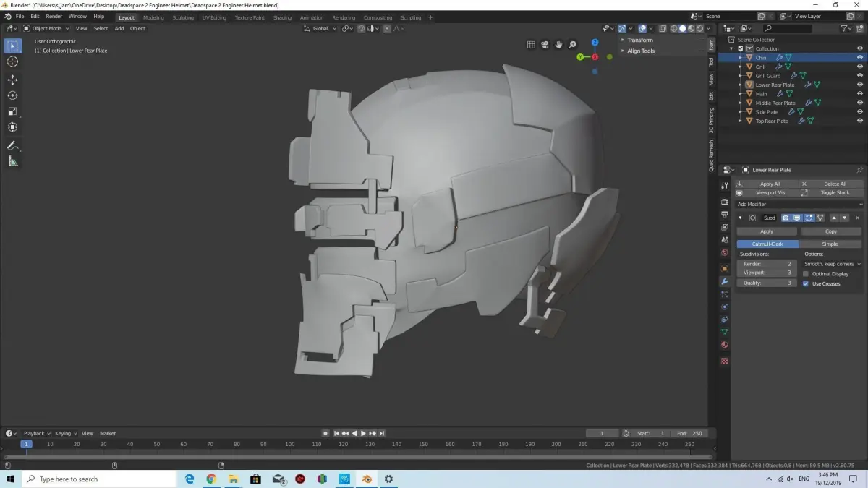Toggle the camera view icon

[x=545, y=45]
